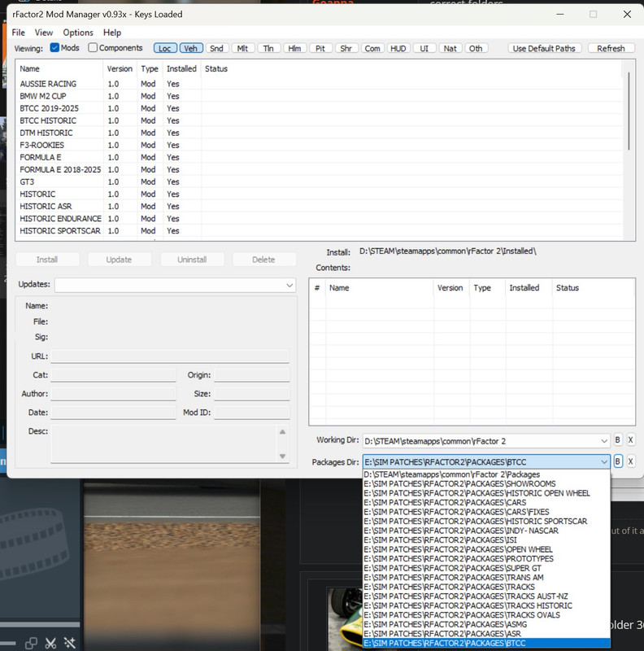Toggle the Loc filter button
644x651 pixels.
tap(165, 48)
